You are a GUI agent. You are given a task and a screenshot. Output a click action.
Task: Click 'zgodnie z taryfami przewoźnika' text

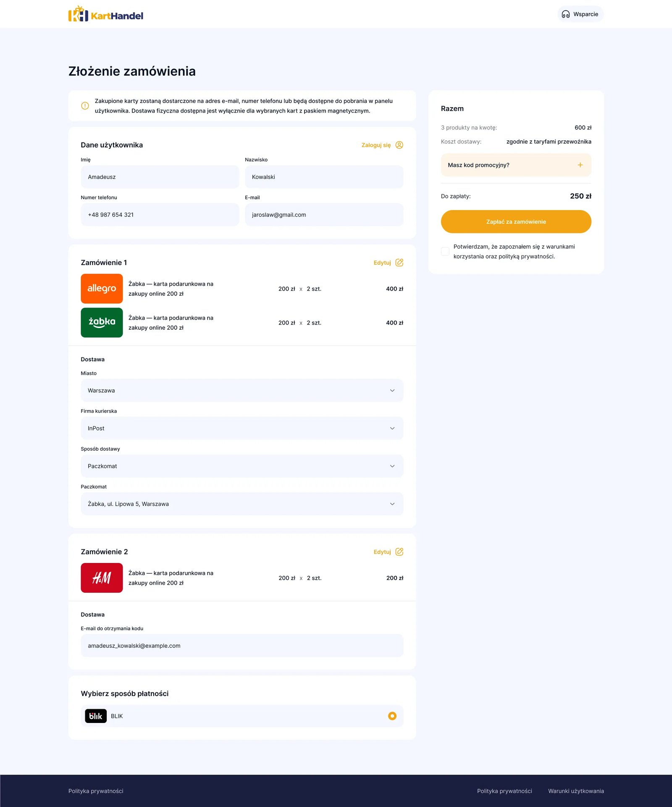click(549, 142)
